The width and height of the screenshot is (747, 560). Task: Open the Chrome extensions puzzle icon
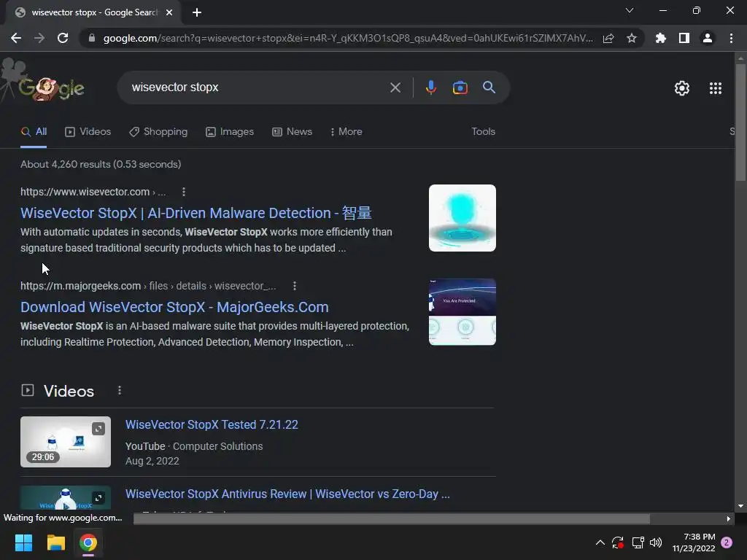coord(660,38)
